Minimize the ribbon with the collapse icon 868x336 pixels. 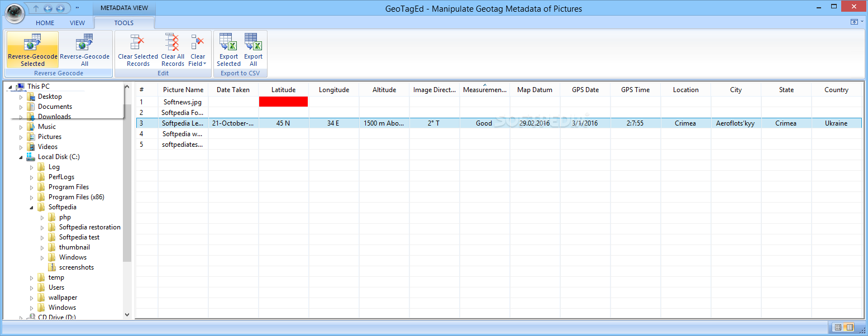tap(854, 22)
